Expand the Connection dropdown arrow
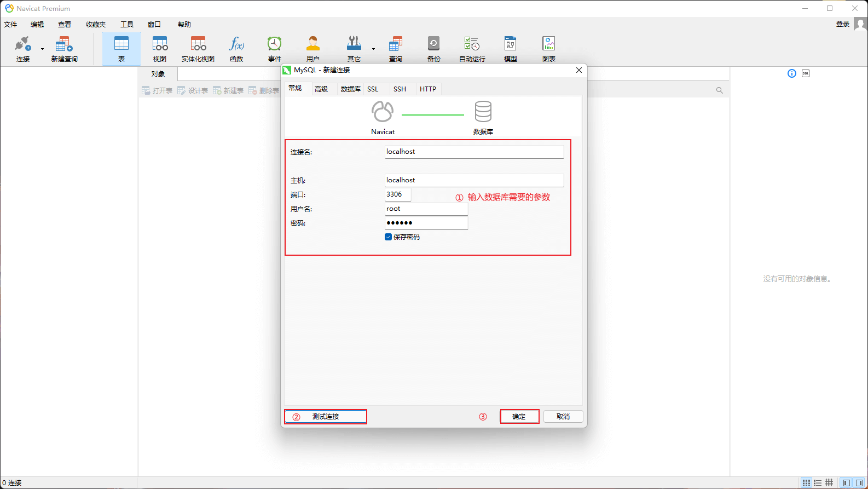 click(x=42, y=49)
